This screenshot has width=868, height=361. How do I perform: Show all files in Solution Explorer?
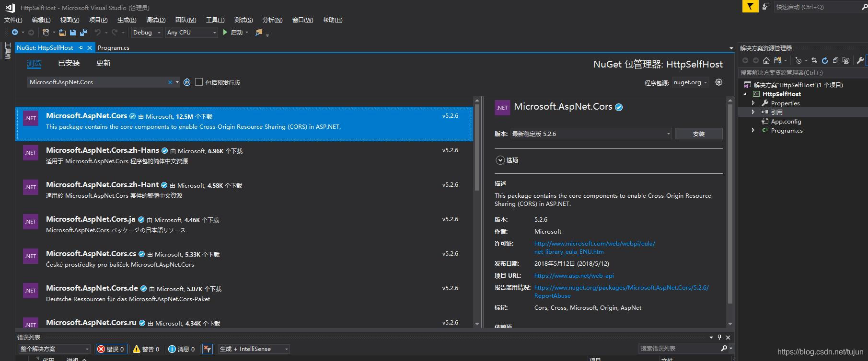point(846,60)
